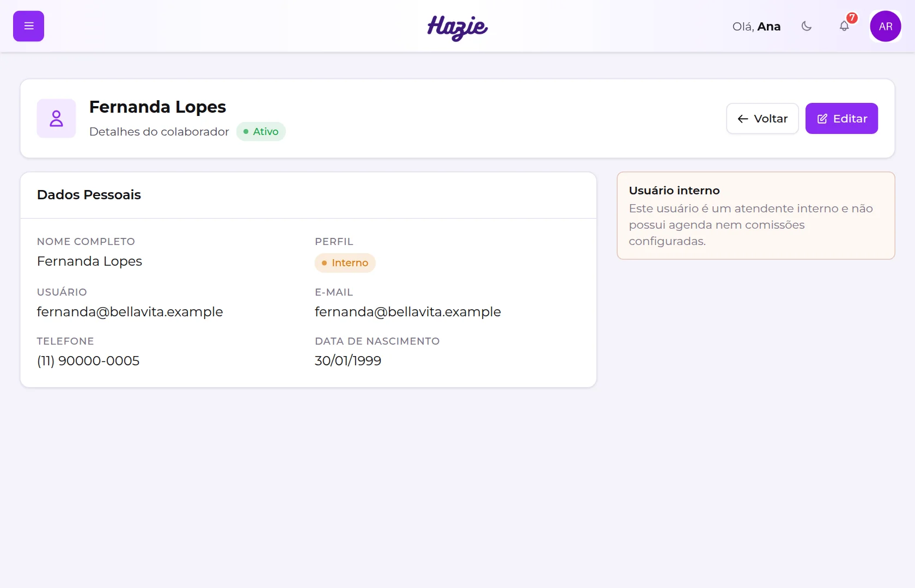Click the NOME COMPLETO label
Image resolution: width=915 pixels, height=588 pixels.
click(x=86, y=242)
